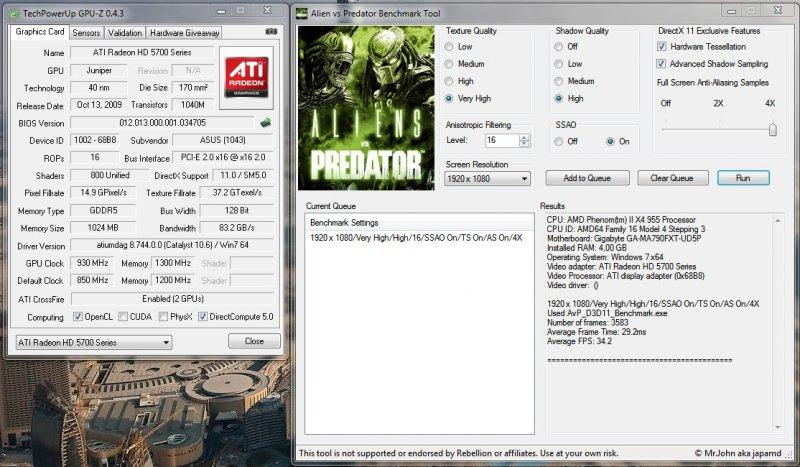Switch to the Graphics Card tab
The image size is (800, 467).
coord(40,32)
